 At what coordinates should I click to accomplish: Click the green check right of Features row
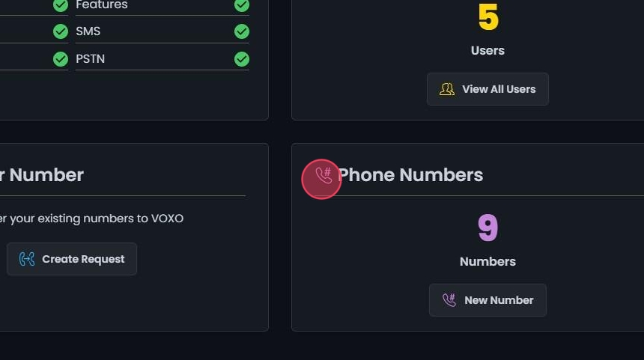tap(241, 5)
